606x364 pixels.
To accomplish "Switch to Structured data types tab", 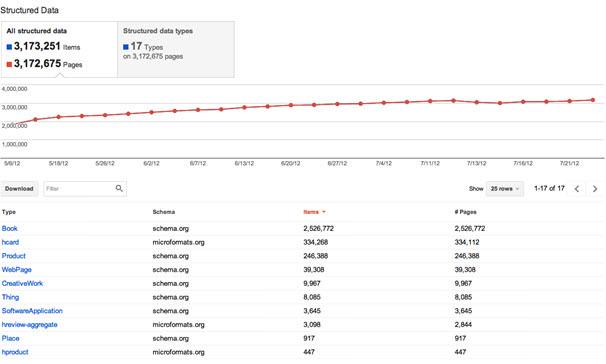I will 176,49.
